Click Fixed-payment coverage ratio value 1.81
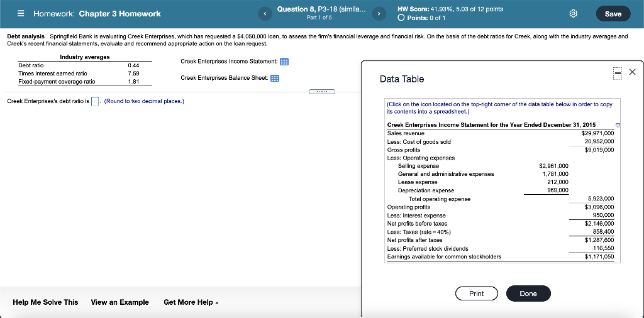The height and width of the screenshot is (318, 644). (133, 82)
